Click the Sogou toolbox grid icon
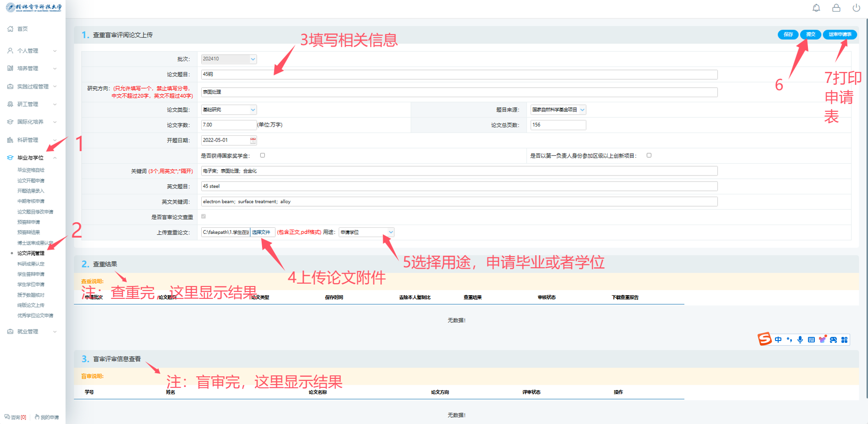Screen dimensions: 868x424 click(844, 340)
